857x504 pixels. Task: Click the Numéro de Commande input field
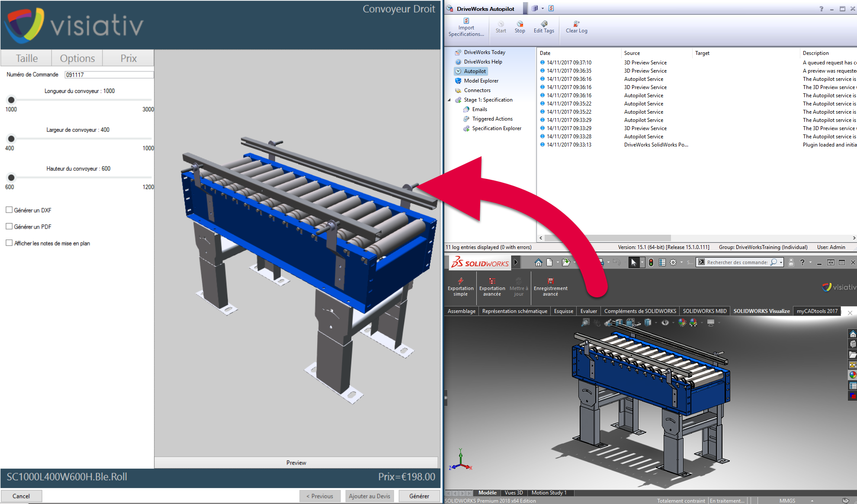point(109,75)
